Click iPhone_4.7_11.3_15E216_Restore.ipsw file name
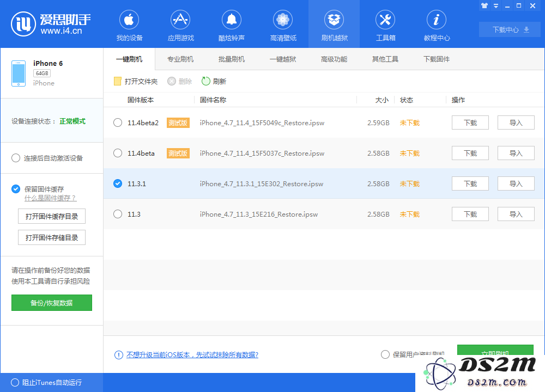Screen dimensions: 545x392 (258, 214)
